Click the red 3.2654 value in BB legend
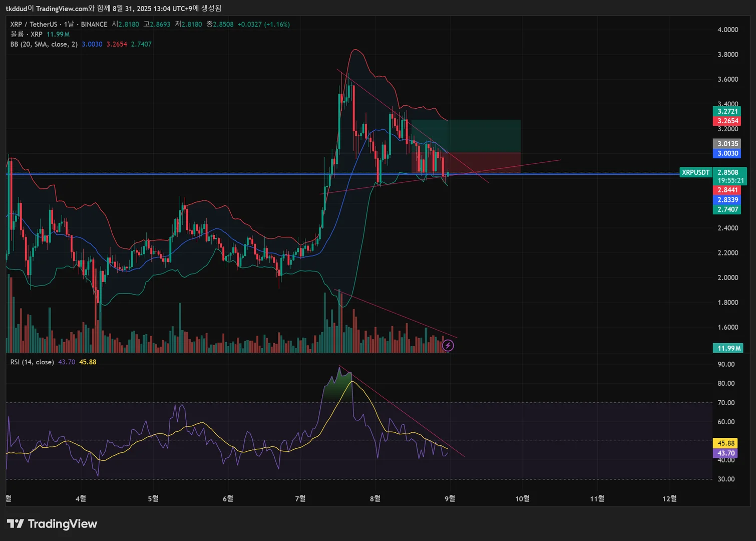The width and height of the screenshot is (756, 541). [x=117, y=44]
